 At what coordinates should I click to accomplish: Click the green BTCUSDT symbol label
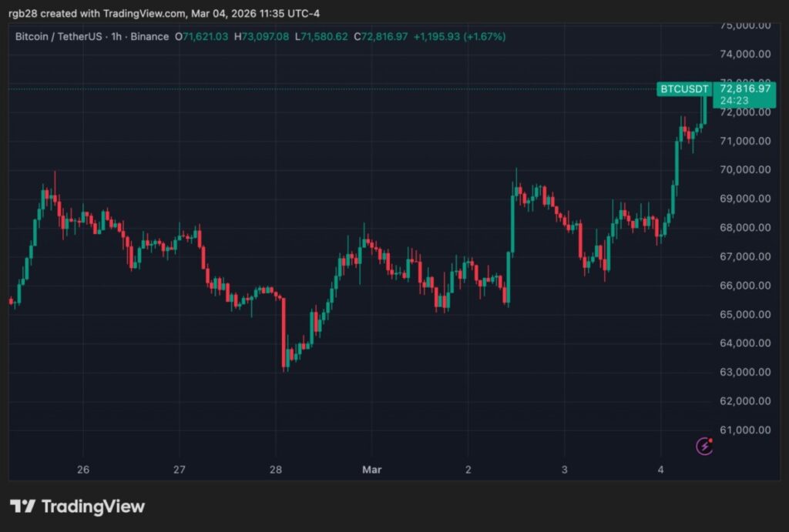pyautogui.click(x=683, y=89)
